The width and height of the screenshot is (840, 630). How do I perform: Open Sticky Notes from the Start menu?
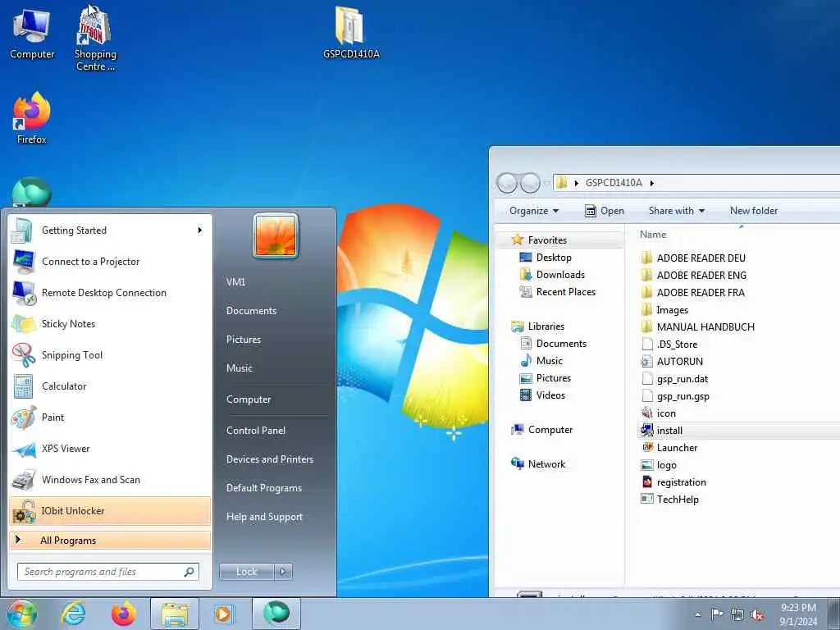(x=110, y=323)
